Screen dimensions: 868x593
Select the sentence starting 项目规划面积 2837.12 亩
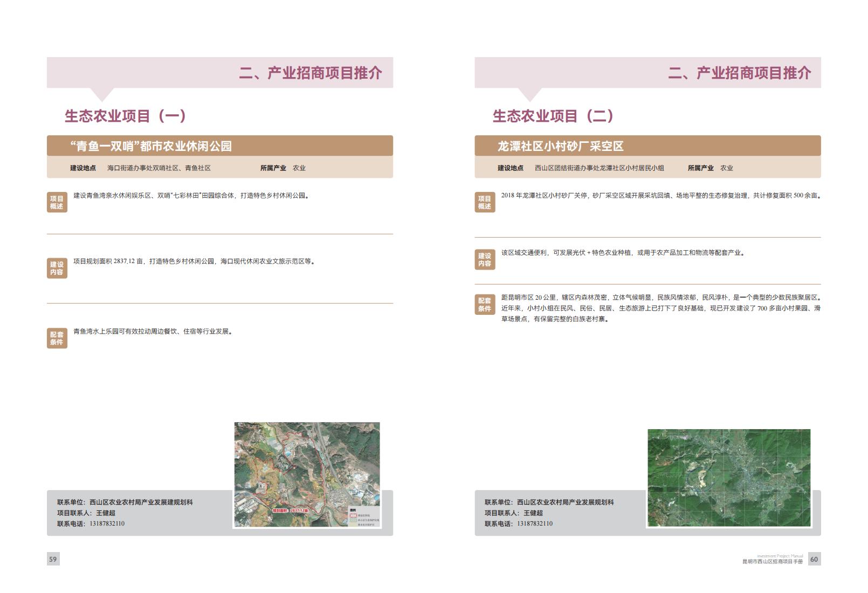point(195,261)
